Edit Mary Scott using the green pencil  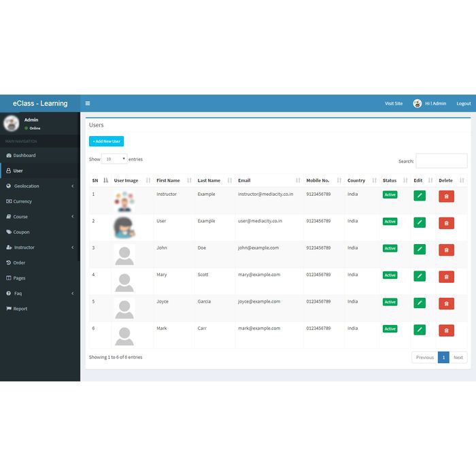tap(420, 276)
